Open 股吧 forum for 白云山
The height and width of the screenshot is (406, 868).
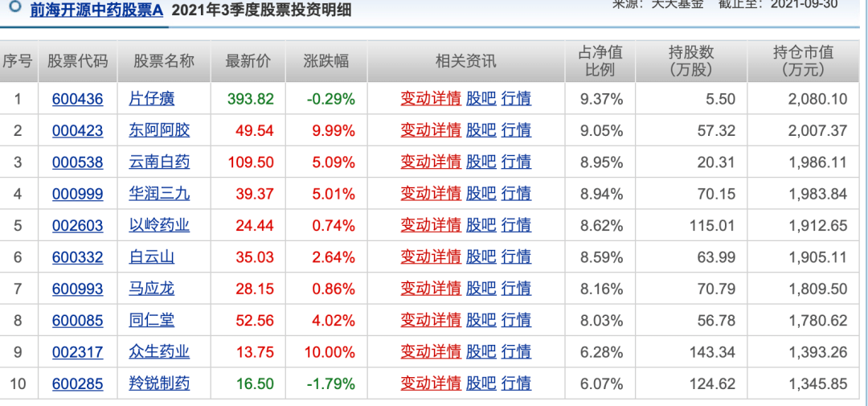coord(481,257)
